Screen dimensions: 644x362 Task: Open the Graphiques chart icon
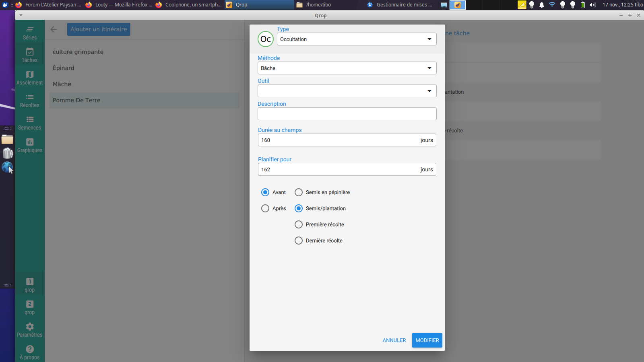tap(30, 142)
